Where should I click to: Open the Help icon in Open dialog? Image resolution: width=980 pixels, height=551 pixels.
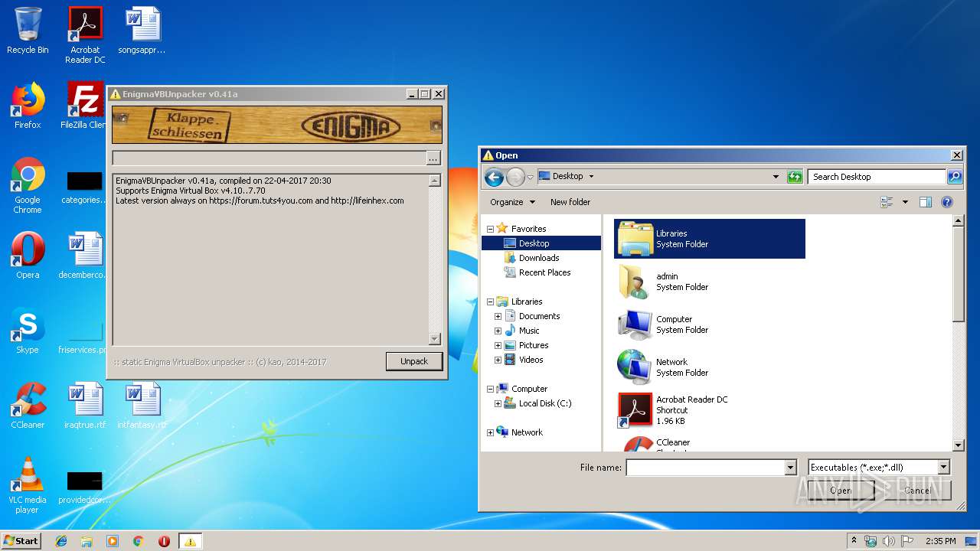(x=947, y=202)
